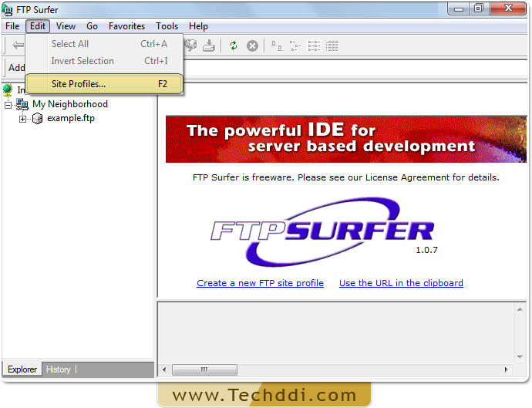Switch to Large Icons view
Viewport: 532px width, 408px height.
point(277,46)
